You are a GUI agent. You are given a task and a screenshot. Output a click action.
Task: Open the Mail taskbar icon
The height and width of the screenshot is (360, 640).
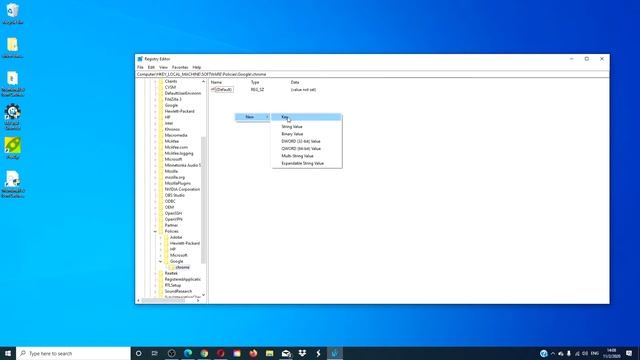point(286,353)
